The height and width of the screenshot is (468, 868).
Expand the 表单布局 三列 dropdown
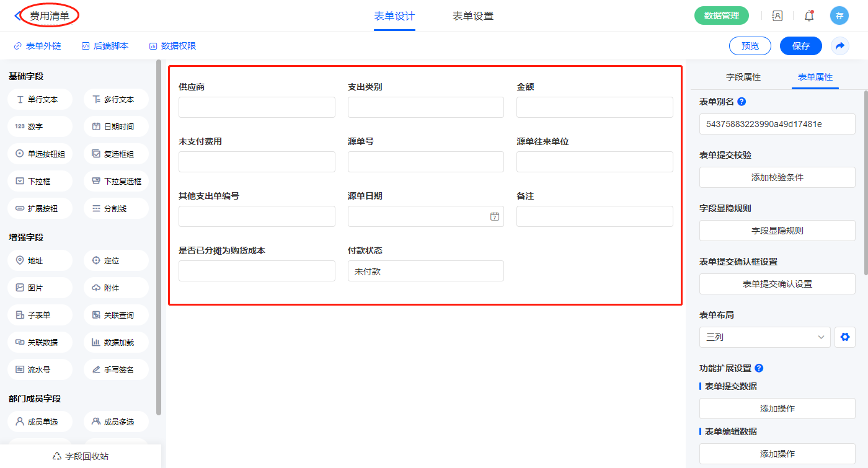(765, 337)
